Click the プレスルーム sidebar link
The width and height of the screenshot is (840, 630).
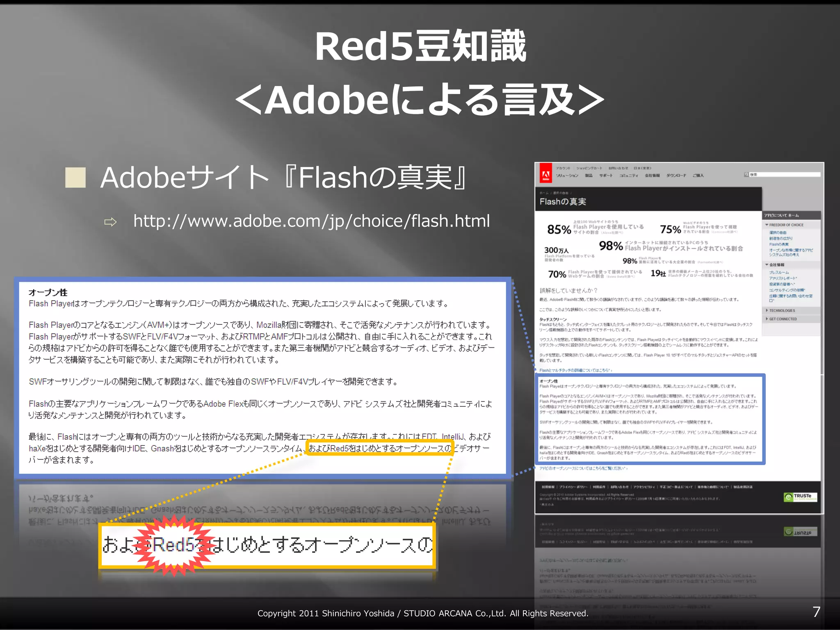(x=779, y=272)
